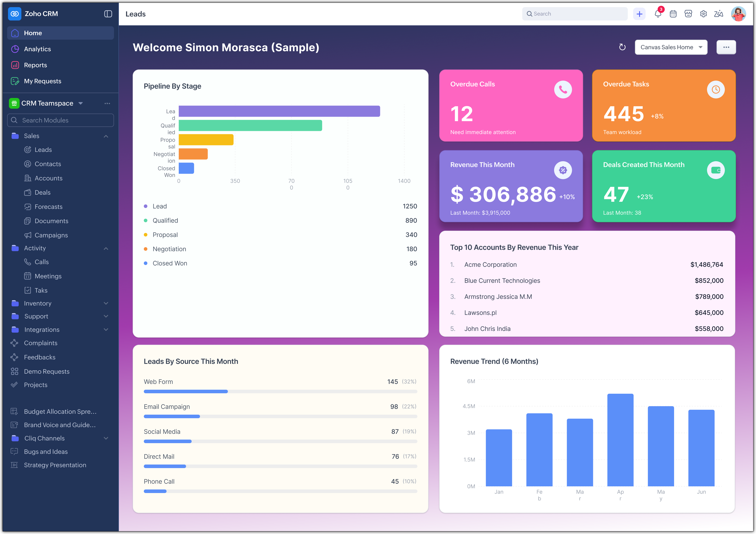Click the plus create button
756x534 pixels.
coord(639,14)
